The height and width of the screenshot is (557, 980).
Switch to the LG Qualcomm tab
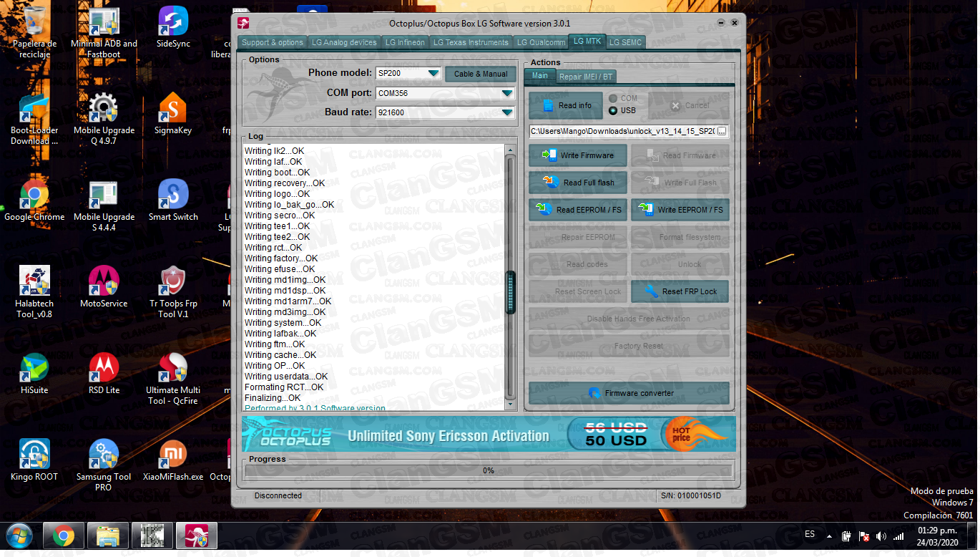click(x=541, y=42)
